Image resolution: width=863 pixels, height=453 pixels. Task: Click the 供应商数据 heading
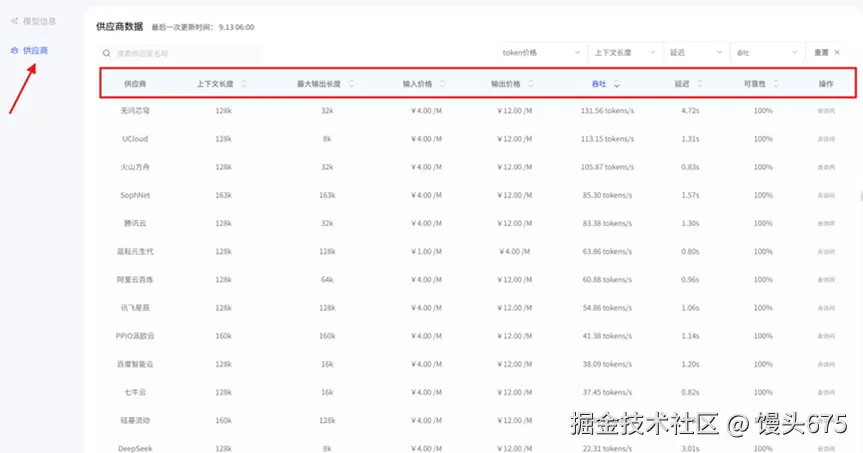tap(119, 26)
